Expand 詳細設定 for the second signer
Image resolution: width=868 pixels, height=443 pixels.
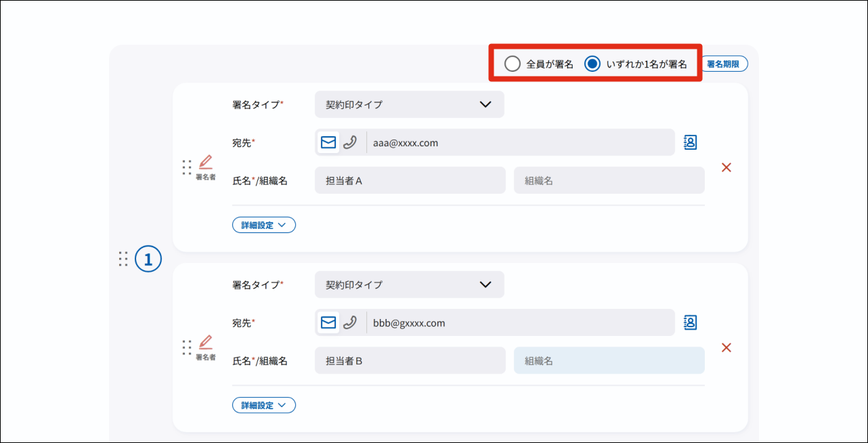(263, 405)
